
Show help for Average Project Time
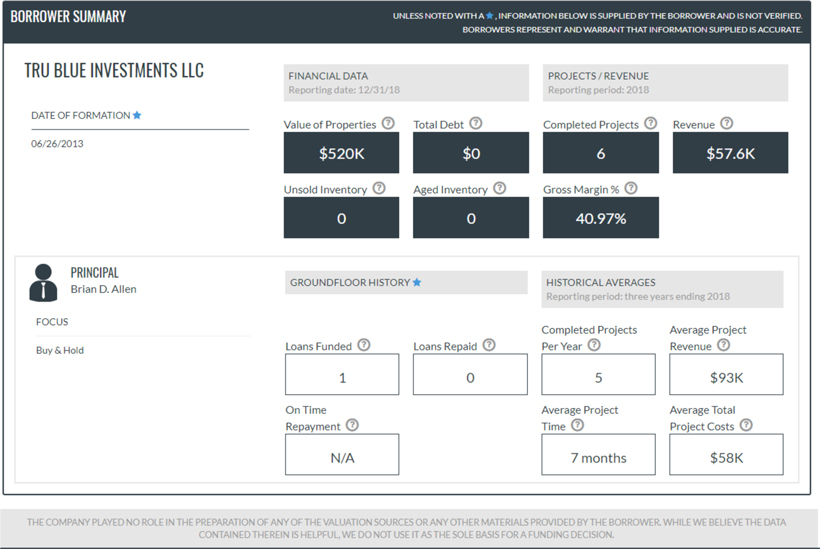point(577,425)
